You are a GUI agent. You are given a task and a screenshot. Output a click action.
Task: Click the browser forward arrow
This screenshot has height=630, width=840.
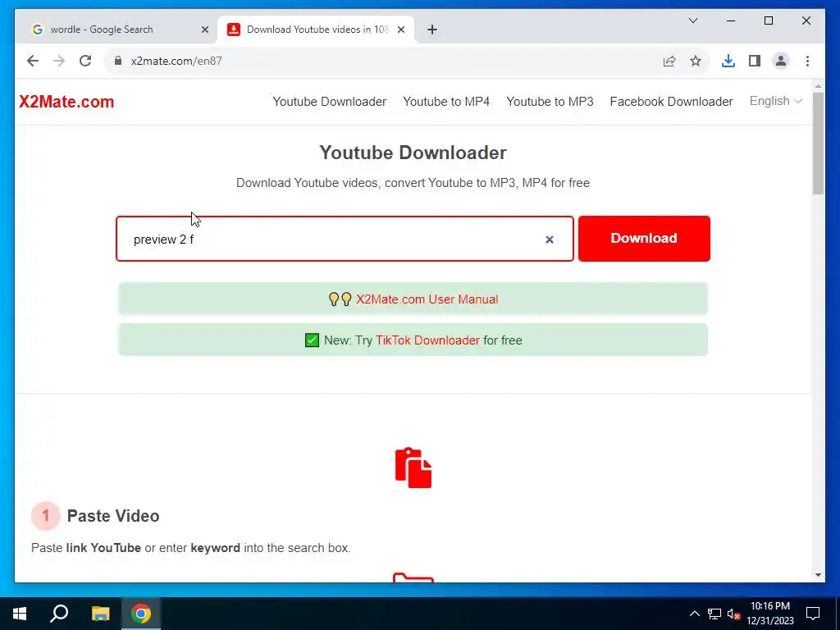coord(59,61)
